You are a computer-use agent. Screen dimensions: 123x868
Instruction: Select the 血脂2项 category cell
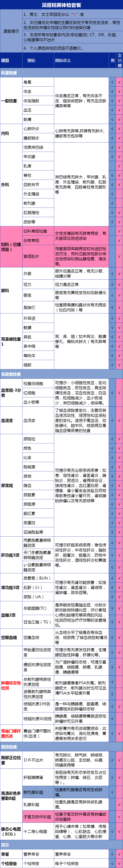click(11, 615)
